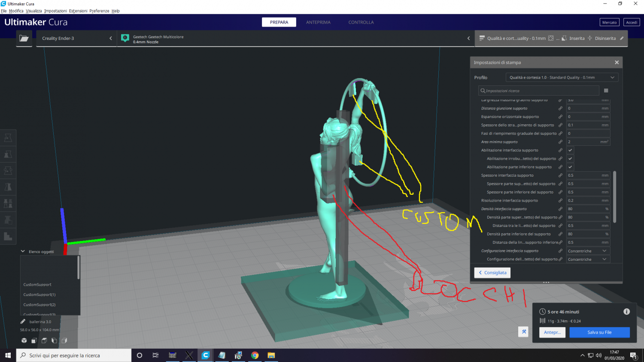Open the Estensioni menu

[x=78, y=11]
